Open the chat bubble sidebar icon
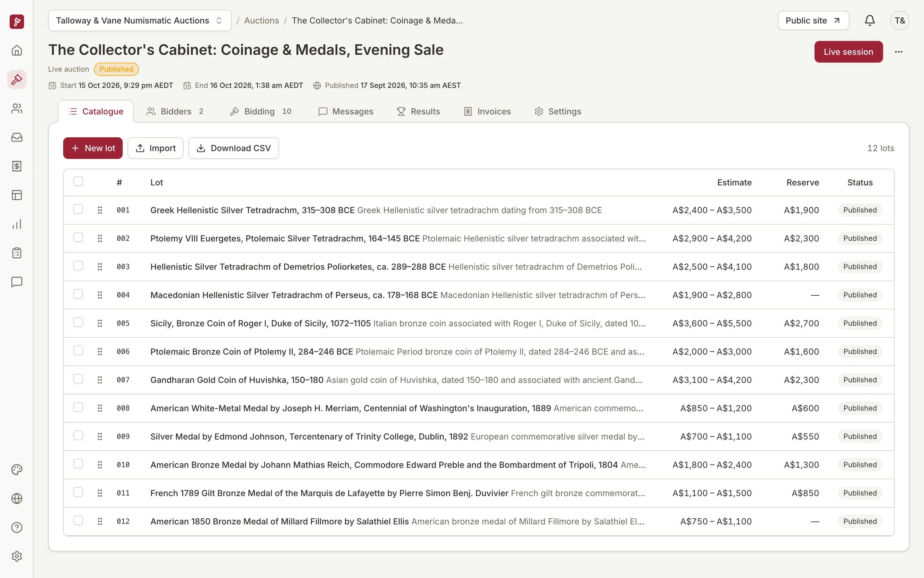 [17, 282]
